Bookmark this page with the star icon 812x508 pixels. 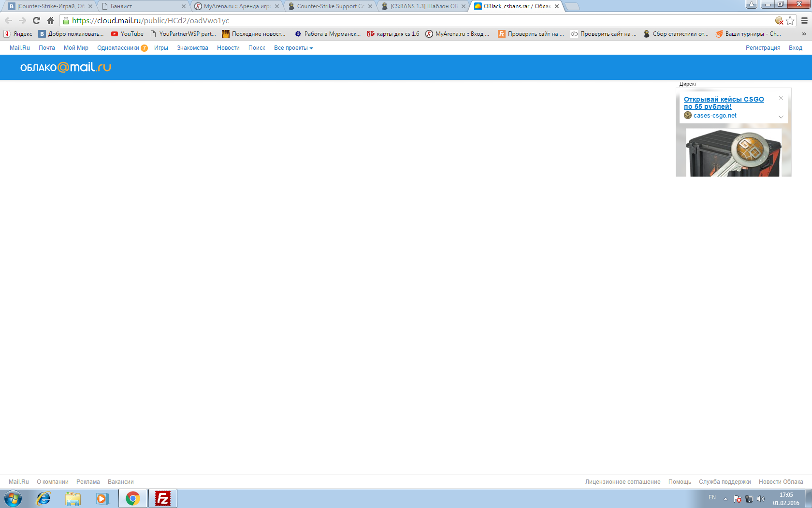(x=790, y=20)
